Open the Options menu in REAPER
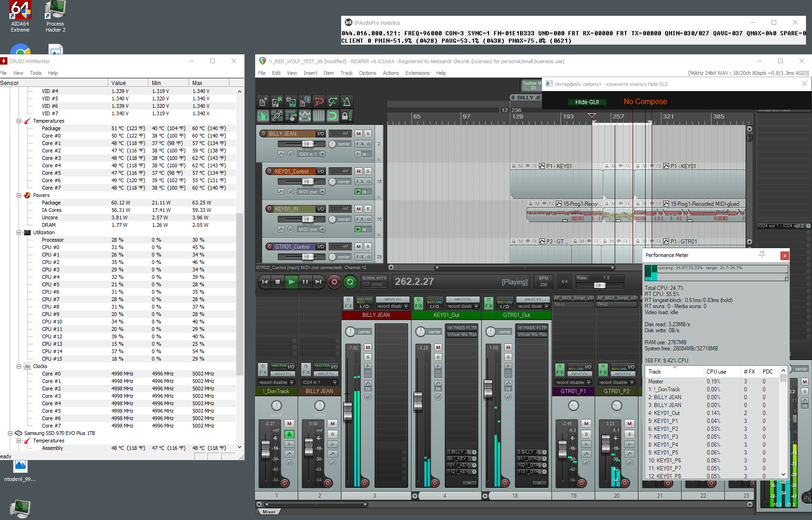Image resolution: width=812 pixels, height=520 pixels. pos(367,73)
